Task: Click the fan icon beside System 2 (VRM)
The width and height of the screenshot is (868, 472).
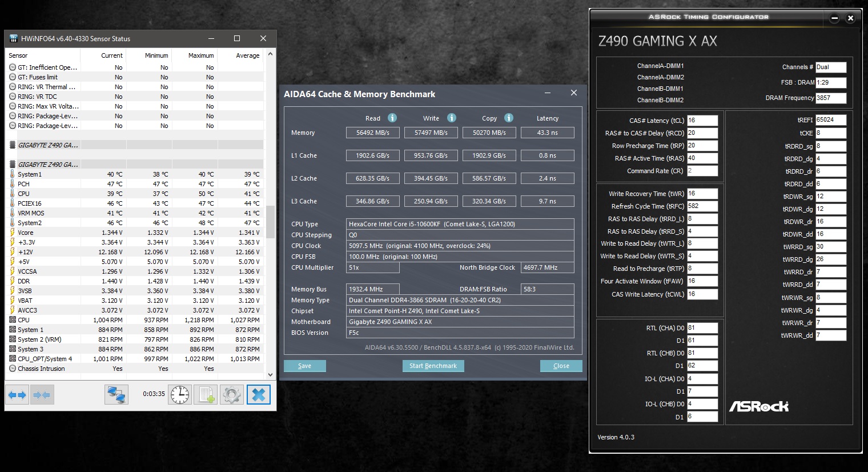Action: click(x=13, y=339)
